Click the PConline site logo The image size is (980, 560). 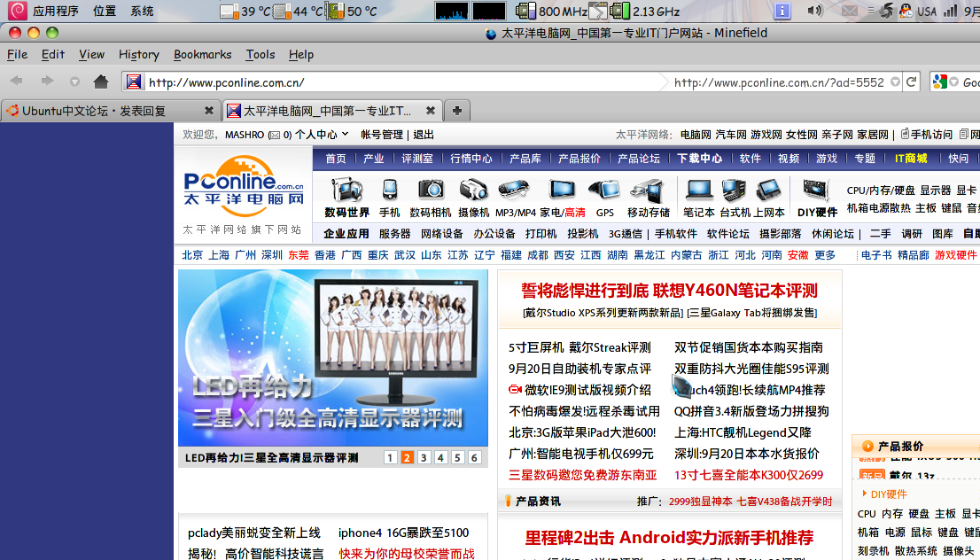(243, 186)
